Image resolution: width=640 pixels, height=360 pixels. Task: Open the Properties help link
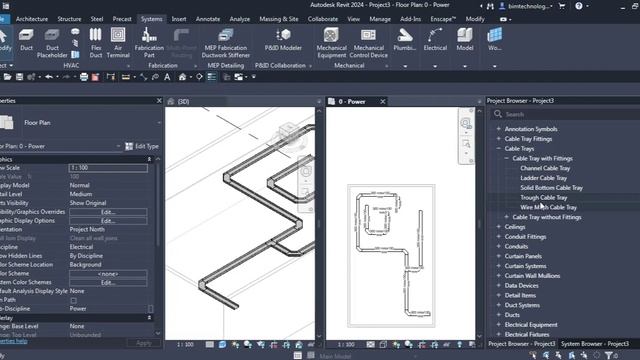[x=13, y=341]
